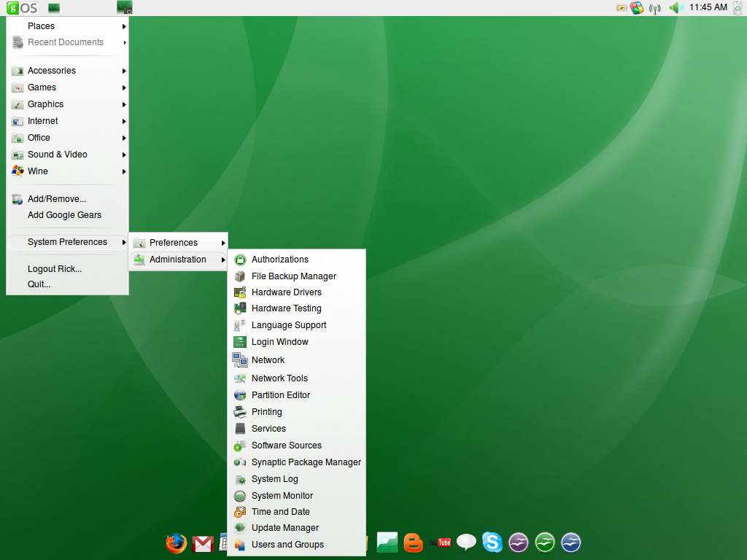This screenshot has height=560, width=747.
Task: Open the System Preferences menu entry
Action: tap(68, 242)
